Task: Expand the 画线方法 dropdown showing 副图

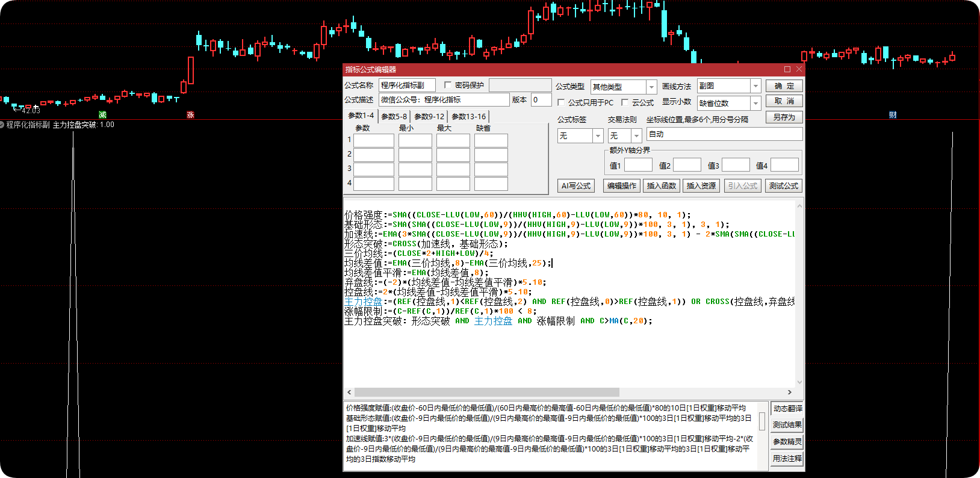Action: tap(729, 86)
